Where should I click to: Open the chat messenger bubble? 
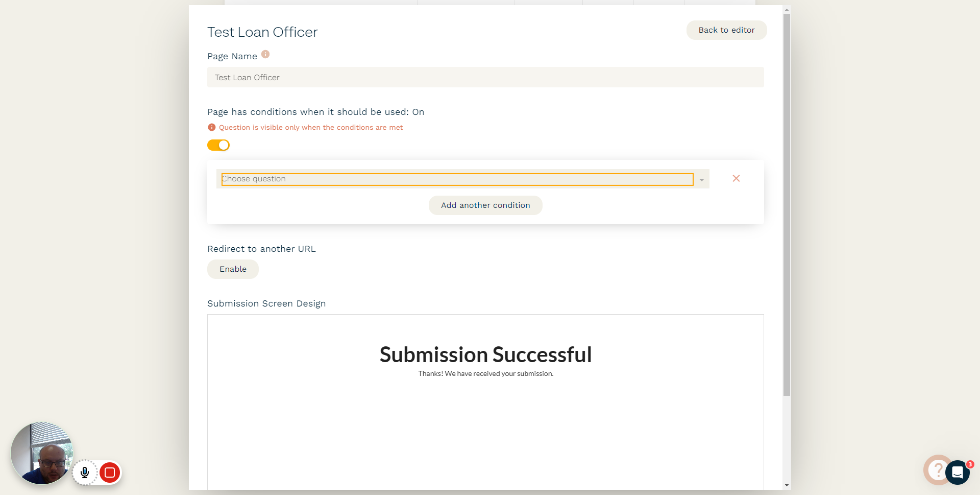(958, 473)
